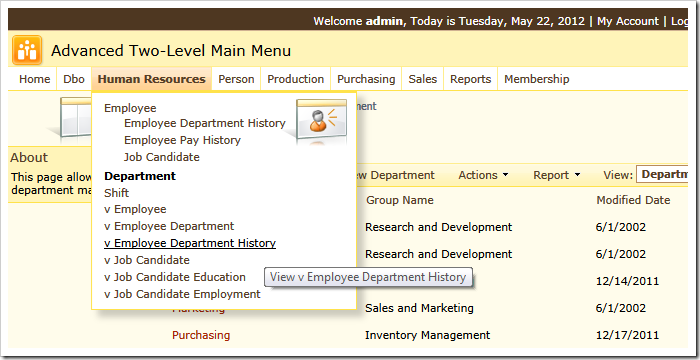Click the About heading in side panel
This screenshot has height=360, width=700.
click(x=29, y=158)
